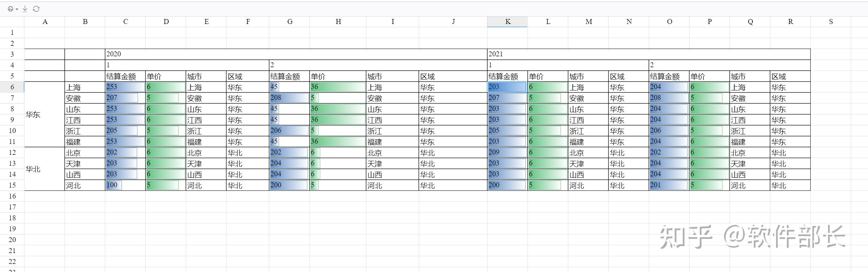Select the column A header

[45, 21]
